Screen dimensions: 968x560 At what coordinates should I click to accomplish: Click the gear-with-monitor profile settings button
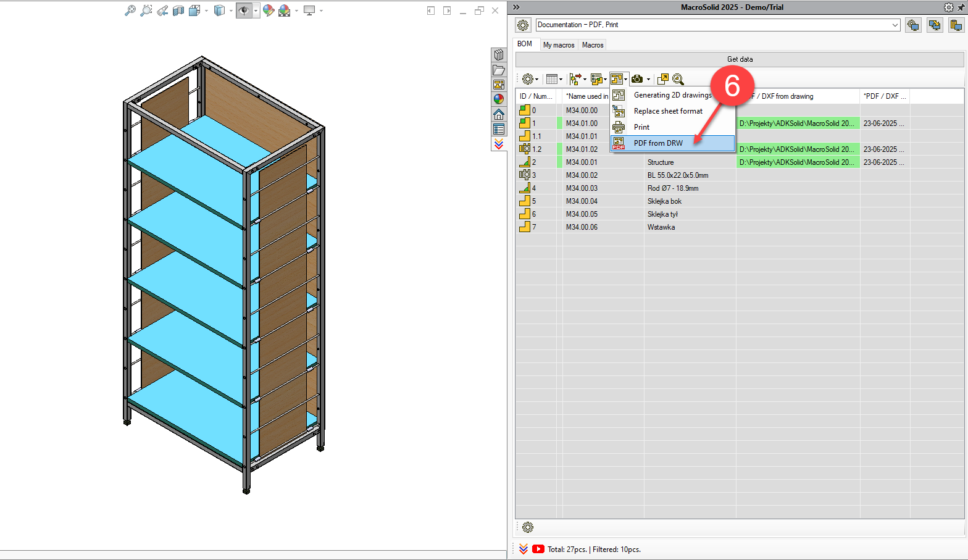(913, 25)
